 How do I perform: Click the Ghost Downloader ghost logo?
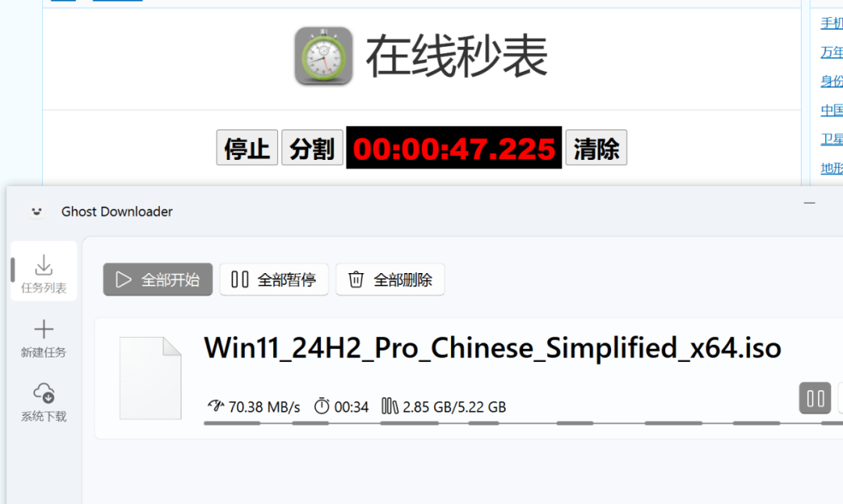point(37,211)
